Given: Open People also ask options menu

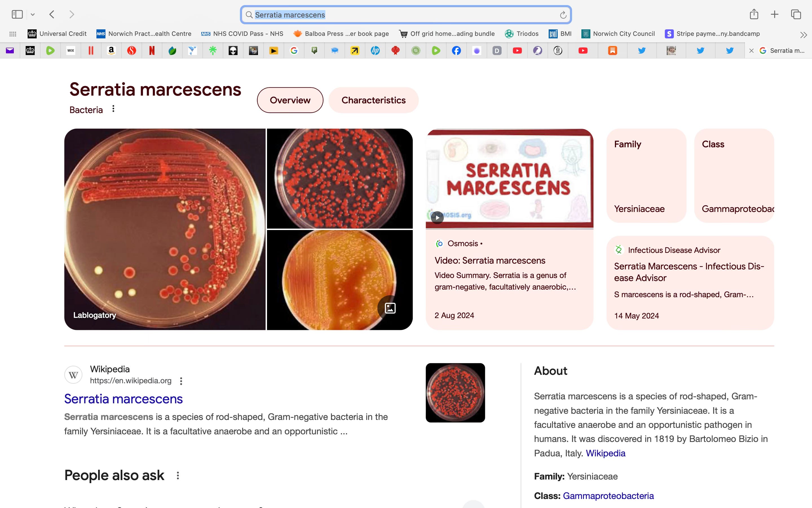Looking at the screenshot, I should (x=178, y=476).
